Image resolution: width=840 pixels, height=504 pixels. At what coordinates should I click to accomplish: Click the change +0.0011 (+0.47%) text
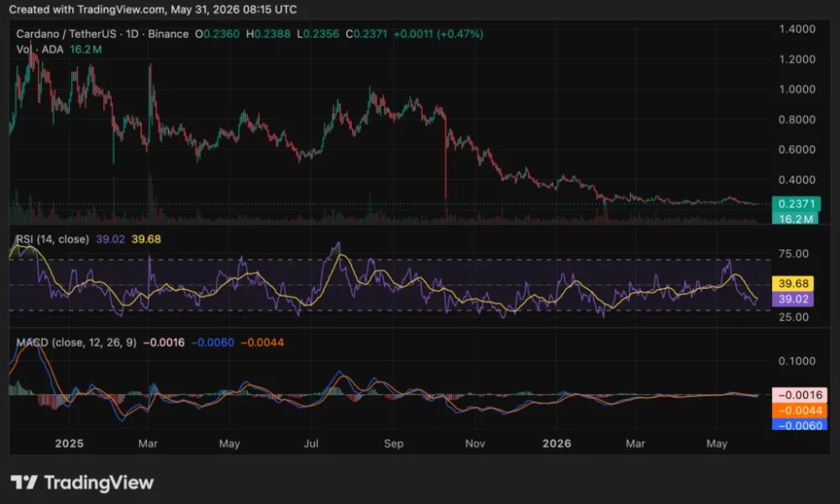tap(438, 34)
